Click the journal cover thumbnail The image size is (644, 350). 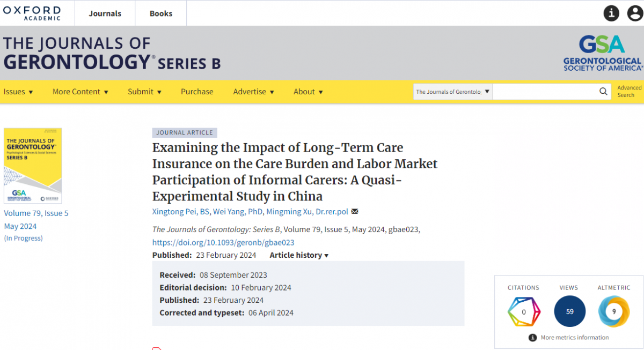[x=33, y=166]
